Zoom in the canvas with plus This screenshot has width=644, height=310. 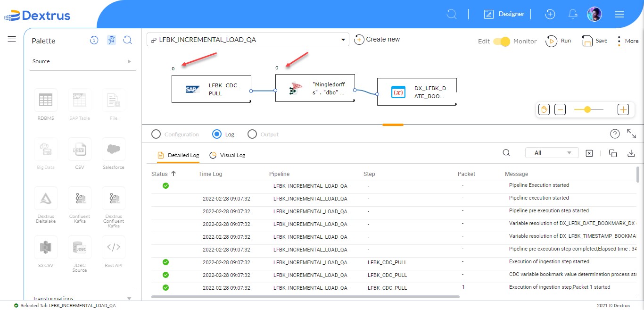[623, 110]
